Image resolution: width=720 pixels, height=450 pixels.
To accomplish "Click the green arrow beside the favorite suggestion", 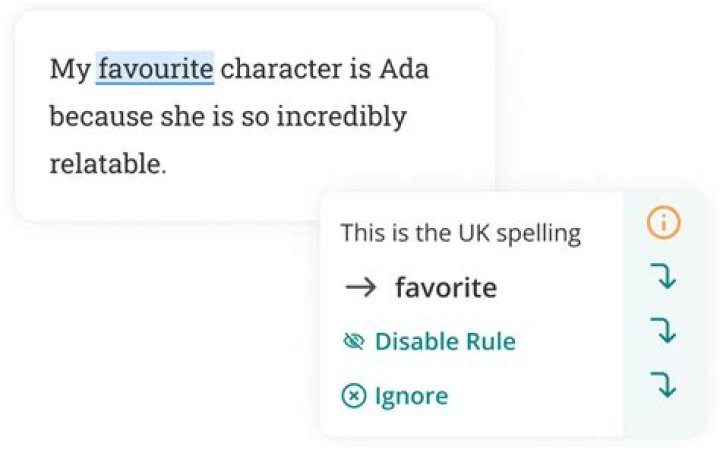I will [663, 278].
